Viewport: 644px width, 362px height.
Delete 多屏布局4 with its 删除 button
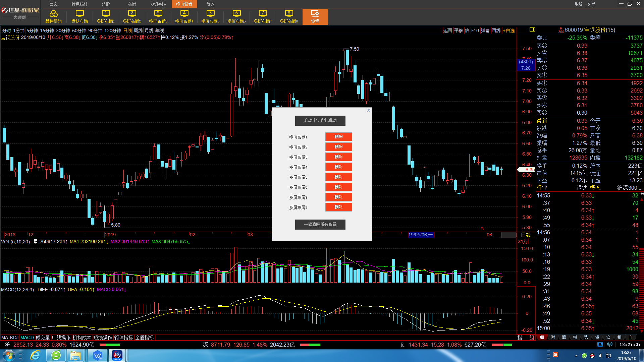339,167
